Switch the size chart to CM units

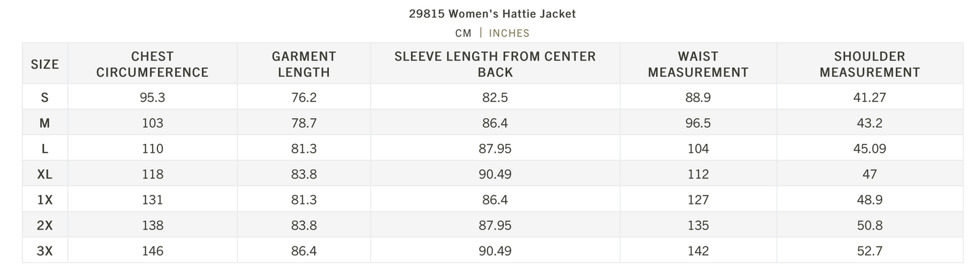tap(463, 33)
